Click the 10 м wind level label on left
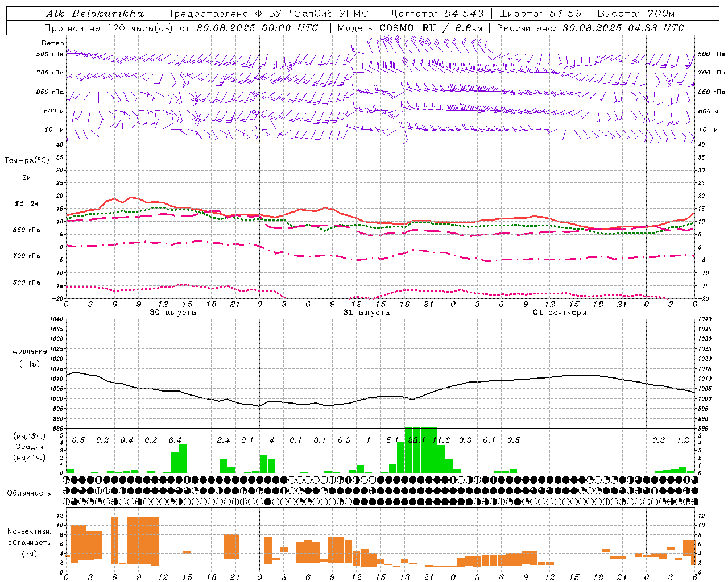The height and width of the screenshot is (582, 728). (53, 130)
